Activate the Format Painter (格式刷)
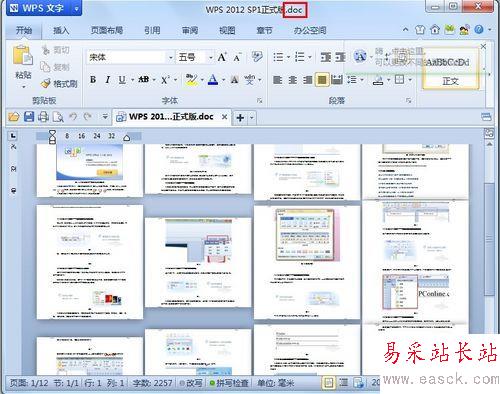The image size is (500, 394). point(59,84)
